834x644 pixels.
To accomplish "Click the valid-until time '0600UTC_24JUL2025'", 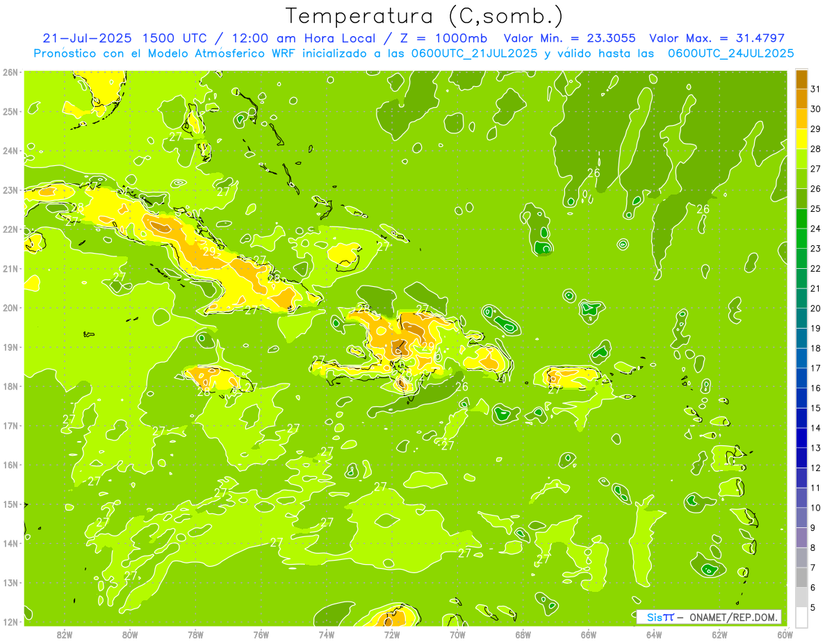I will (x=731, y=53).
